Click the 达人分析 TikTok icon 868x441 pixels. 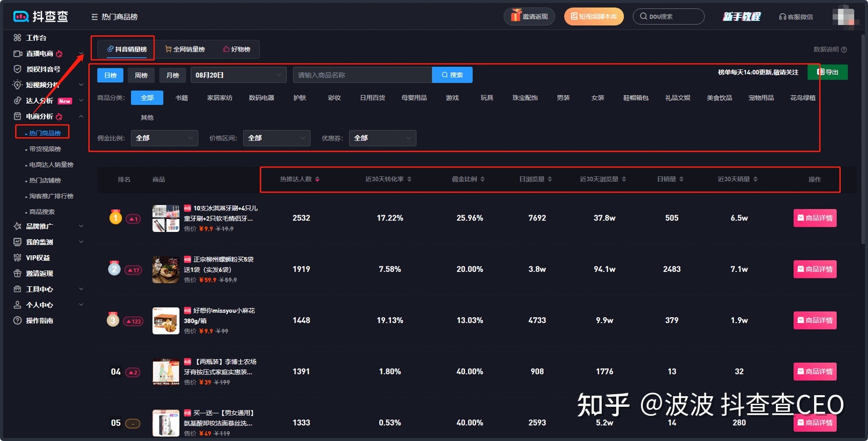[x=18, y=101]
